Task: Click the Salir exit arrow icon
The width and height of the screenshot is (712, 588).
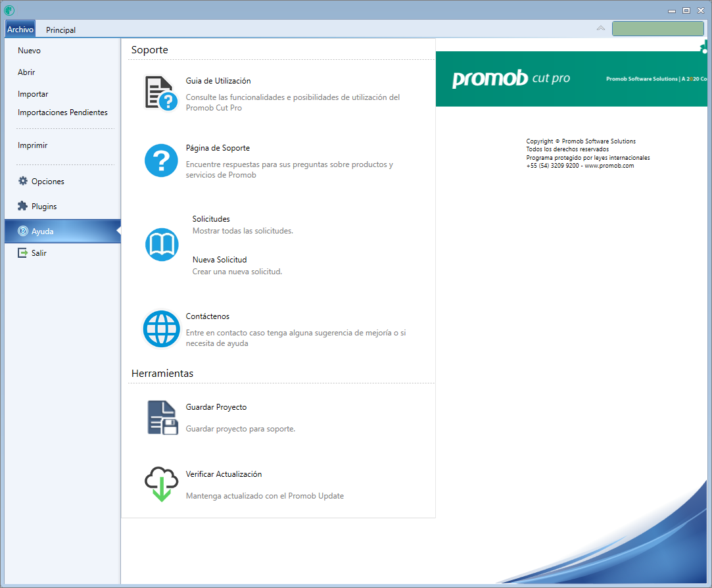Action: click(x=23, y=253)
